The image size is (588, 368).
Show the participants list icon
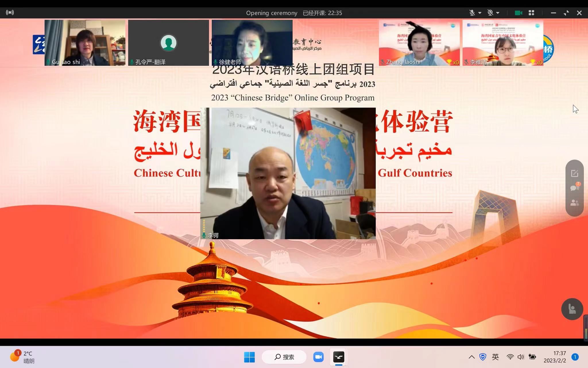click(574, 203)
